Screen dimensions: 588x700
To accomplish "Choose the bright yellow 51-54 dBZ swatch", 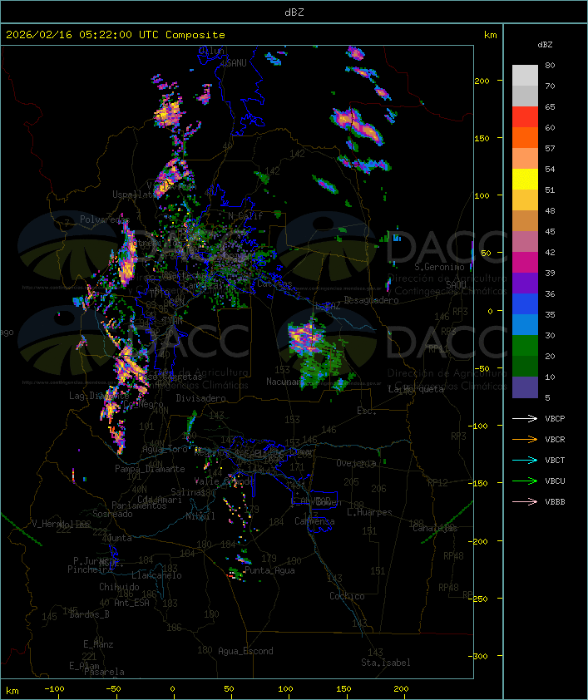I will (x=525, y=179).
